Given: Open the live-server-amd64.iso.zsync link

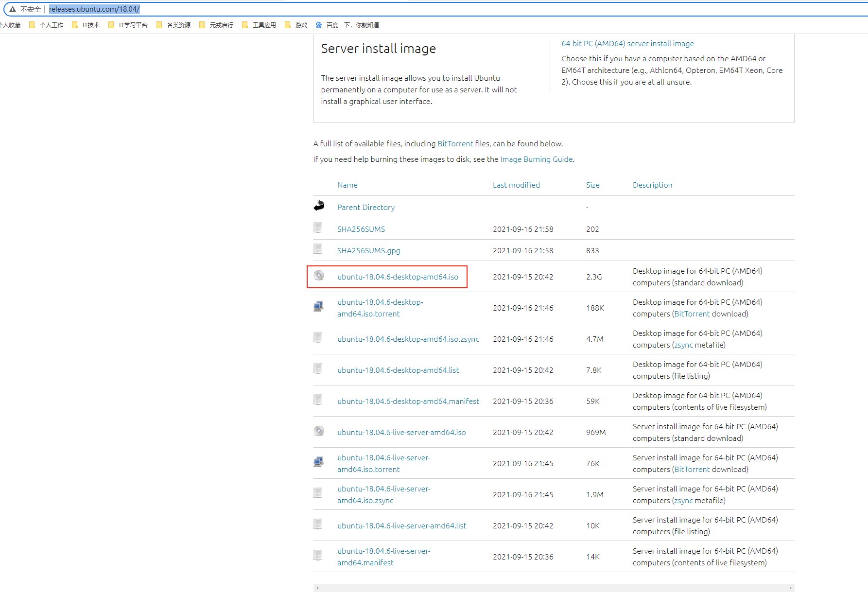Looking at the screenshot, I should 384,495.
